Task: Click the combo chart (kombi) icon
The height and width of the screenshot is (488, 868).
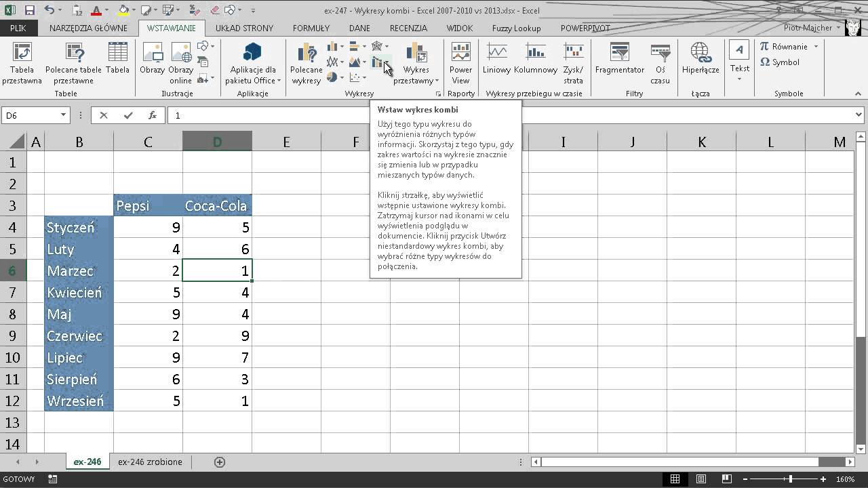Action: coord(378,62)
